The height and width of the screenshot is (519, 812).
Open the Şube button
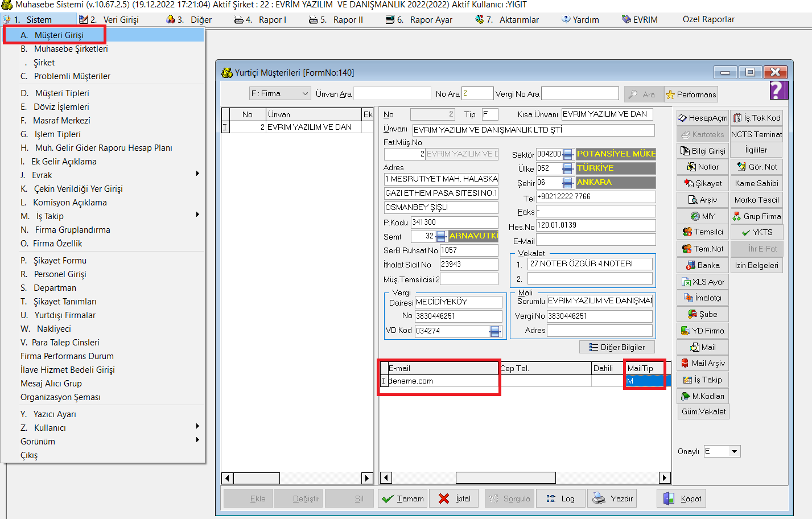click(703, 314)
